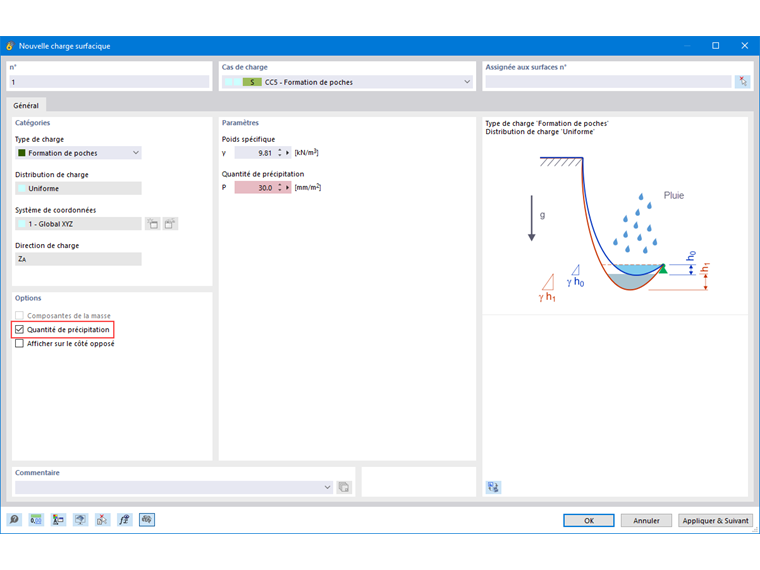Click the Poids spécifique stepper arrows

tap(280, 153)
